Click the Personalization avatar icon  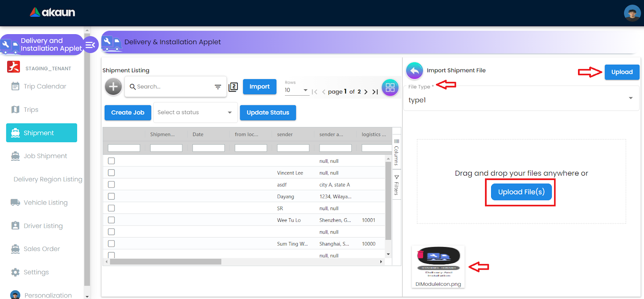tap(15, 295)
